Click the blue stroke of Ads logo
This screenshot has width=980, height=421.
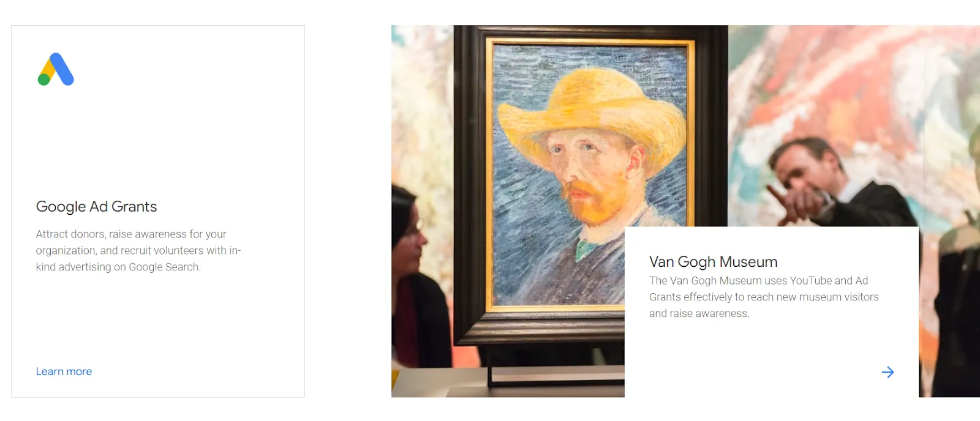62,69
